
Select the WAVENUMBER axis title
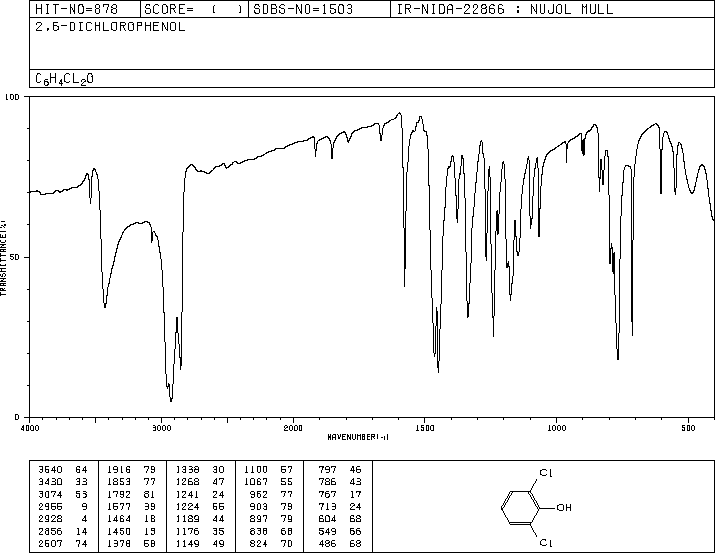pyautogui.click(x=358, y=437)
